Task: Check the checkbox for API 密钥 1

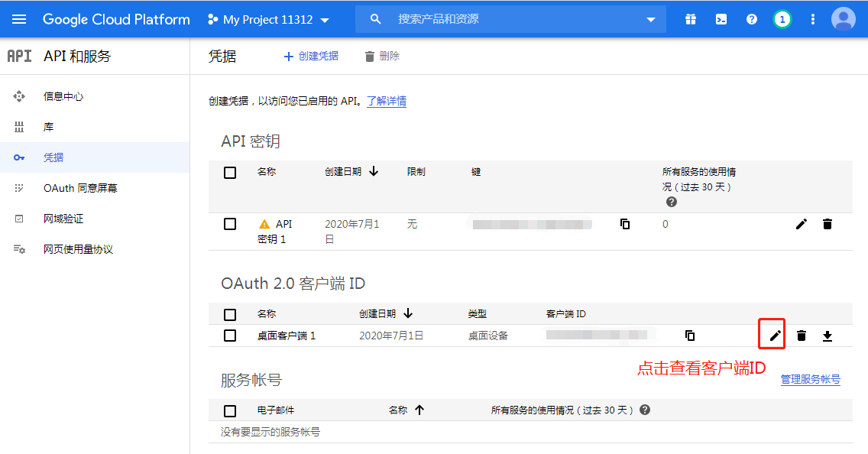Action: (x=230, y=224)
